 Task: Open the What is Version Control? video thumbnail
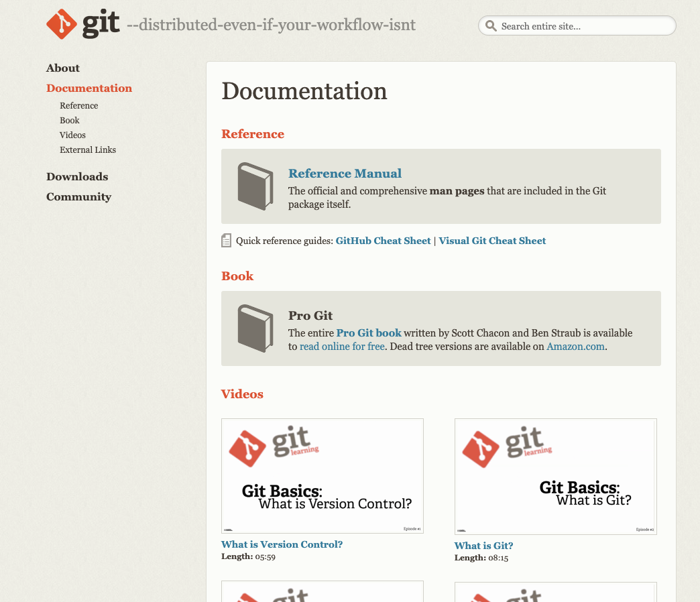[x=323, y=476]
